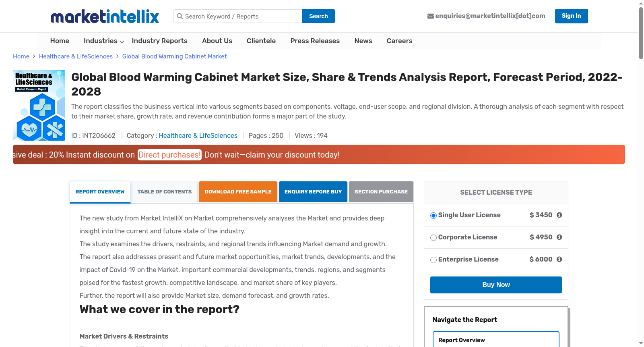
Task: Click the "Pages : 250" text
Action: 266,136
